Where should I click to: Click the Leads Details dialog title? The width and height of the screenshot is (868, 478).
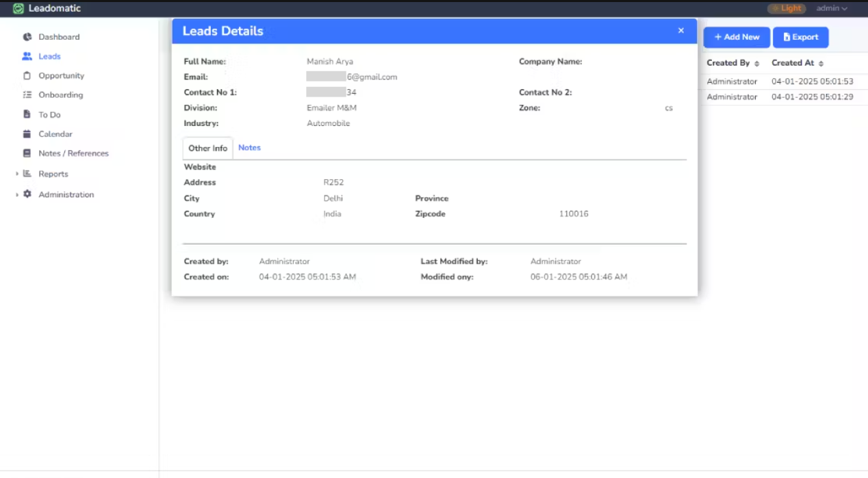[x=222, y=32]
